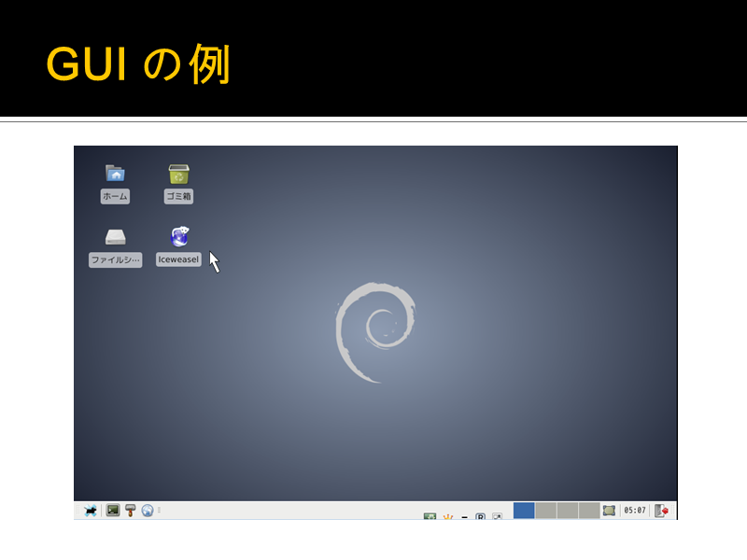Select the ゴミ箱 icon label

click(178, 196)
